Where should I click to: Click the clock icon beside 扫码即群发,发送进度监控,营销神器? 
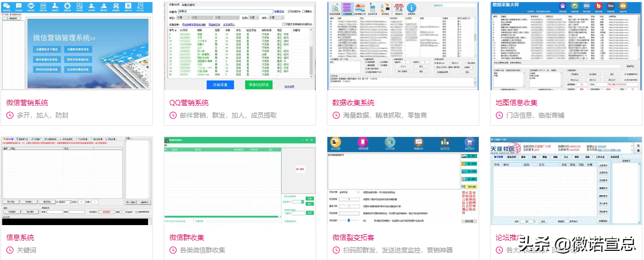pyautogui.click(x=336, y=250)
